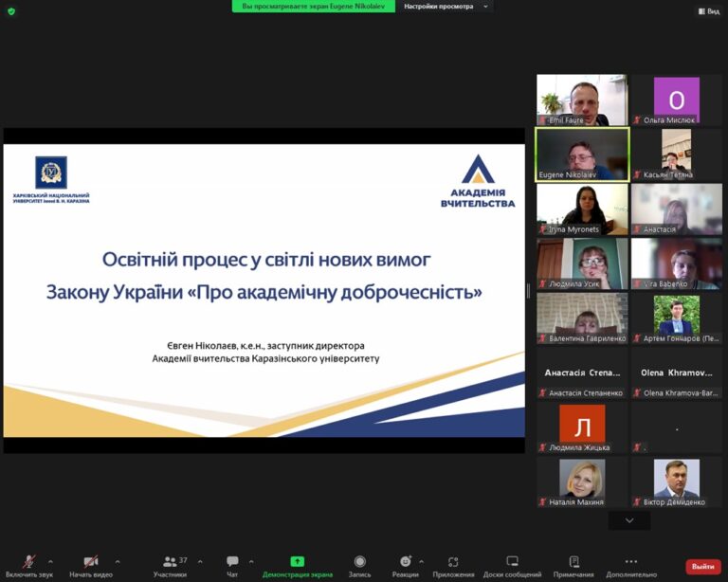Click participant count 37 label
The image size is (728, 582).
pos(183,560)
